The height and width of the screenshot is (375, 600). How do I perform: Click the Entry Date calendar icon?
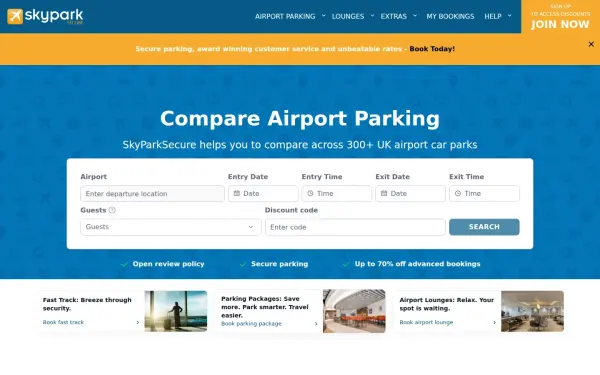[x=237, y=194]
